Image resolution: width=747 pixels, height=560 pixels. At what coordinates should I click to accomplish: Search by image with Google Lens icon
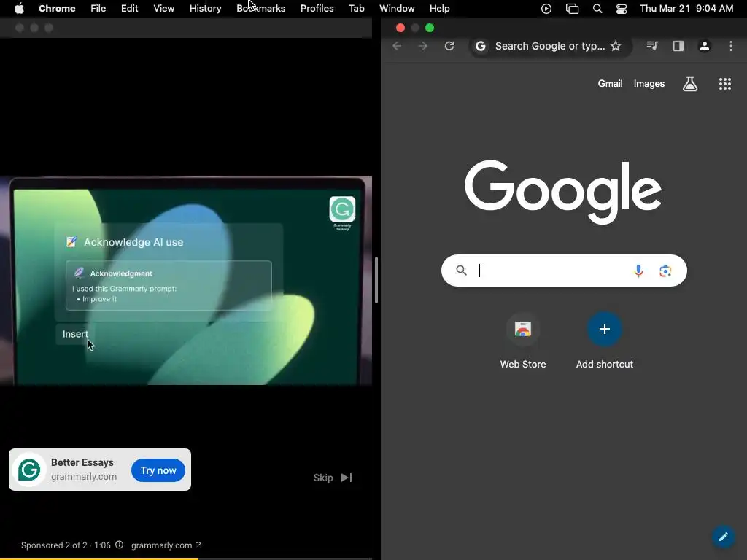coord(665,271)
